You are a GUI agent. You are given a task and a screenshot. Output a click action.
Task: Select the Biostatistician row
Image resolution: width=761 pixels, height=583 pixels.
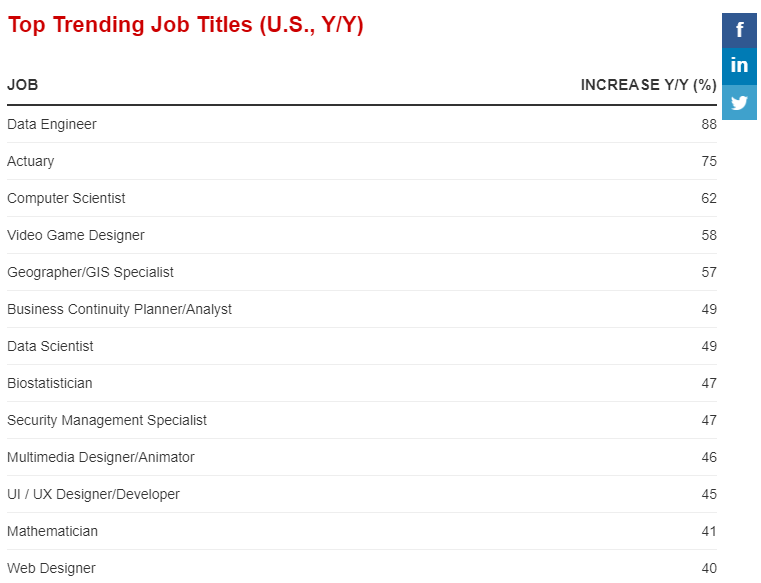pyautogui.click(x=50, y=383)
